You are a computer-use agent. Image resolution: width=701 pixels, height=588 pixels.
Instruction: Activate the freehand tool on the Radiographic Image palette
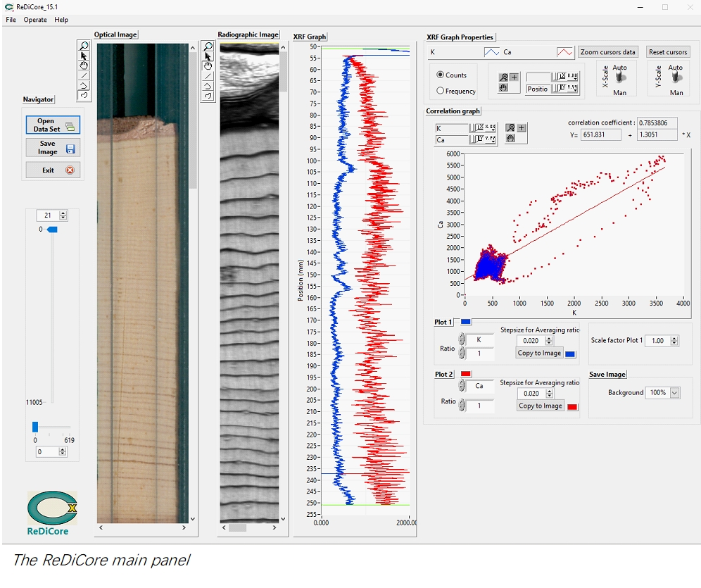pyautogui.click(x=208, y=96)
